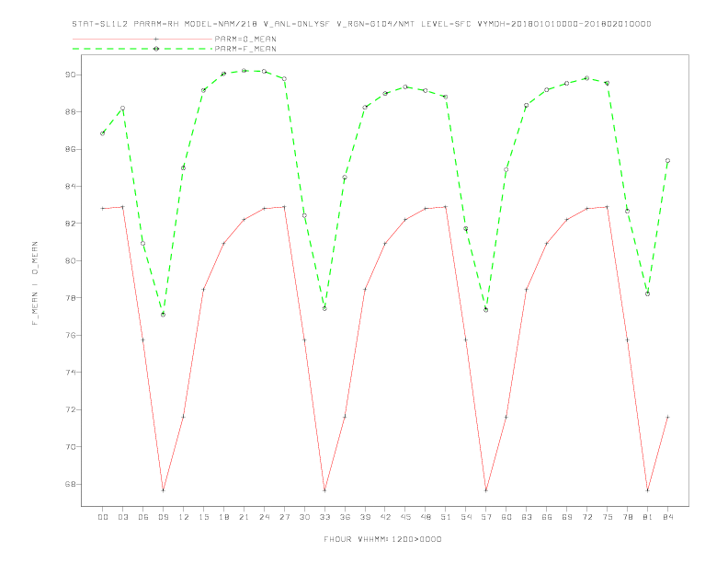Click the x-axis tick label 60
Viewport: 728px width, 563px height.
point(506,517)
